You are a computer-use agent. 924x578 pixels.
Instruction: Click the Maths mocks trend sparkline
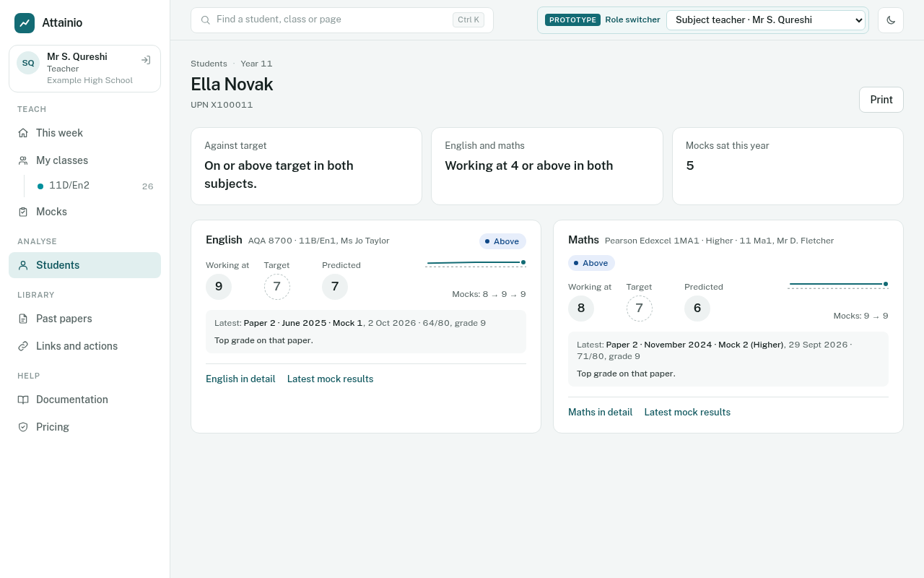pos(838,285)
